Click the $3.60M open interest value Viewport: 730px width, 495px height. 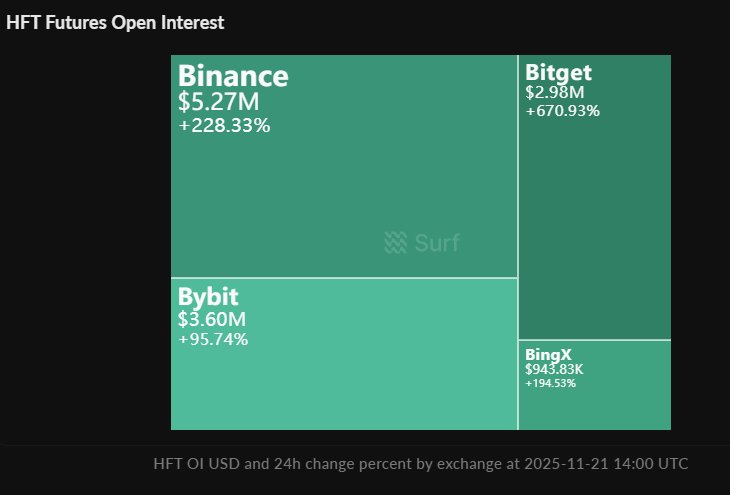(211, 320)
